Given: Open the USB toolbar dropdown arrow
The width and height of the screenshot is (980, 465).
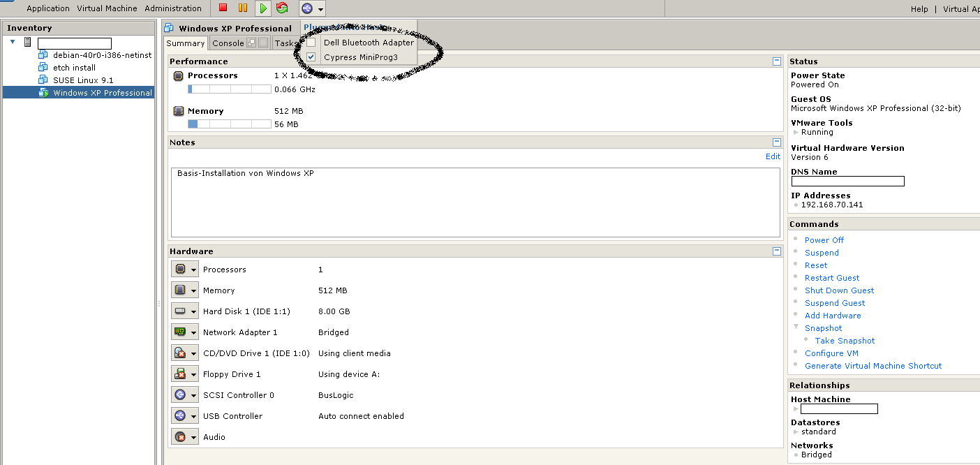Looking at the screenshot, I should click(x=320, y=9).
